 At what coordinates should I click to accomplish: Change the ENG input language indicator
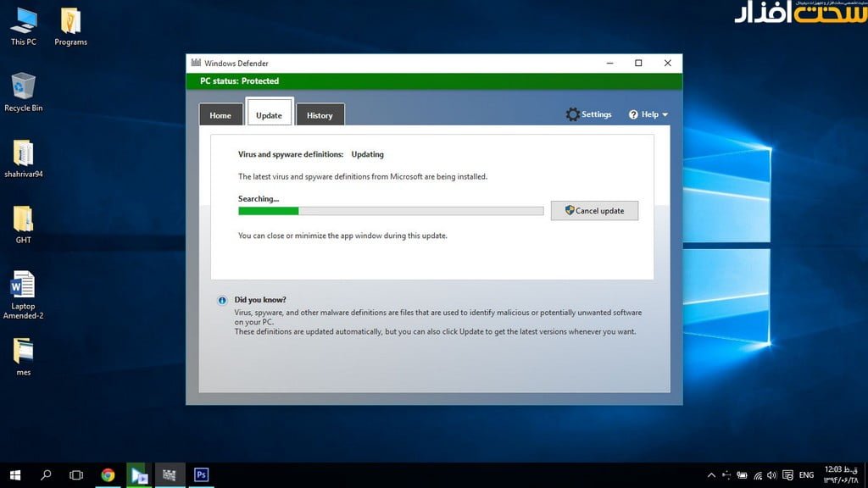pyautogui.click(x=806, y=475)
